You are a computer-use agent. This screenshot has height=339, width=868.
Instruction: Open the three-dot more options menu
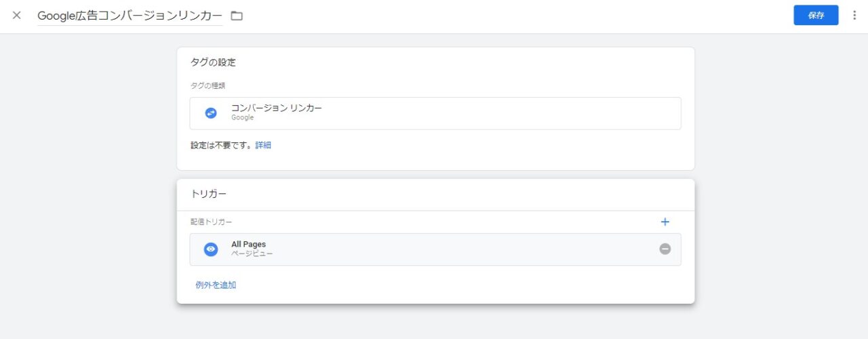(x=854, y=16)
